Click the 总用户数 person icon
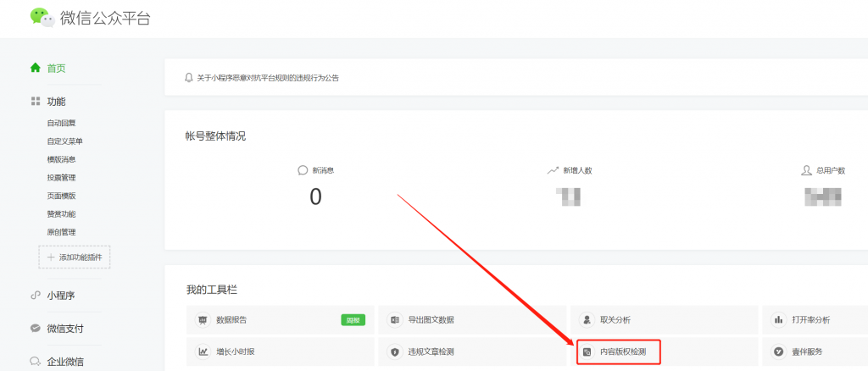Screen dimensions: 868x371 [x=807, y=170]
